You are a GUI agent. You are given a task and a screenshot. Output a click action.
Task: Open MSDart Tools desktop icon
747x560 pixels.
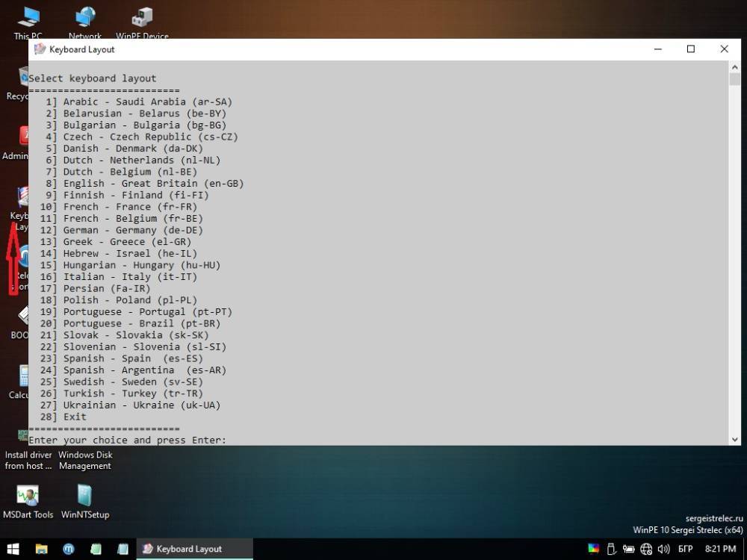pos(28,502)
